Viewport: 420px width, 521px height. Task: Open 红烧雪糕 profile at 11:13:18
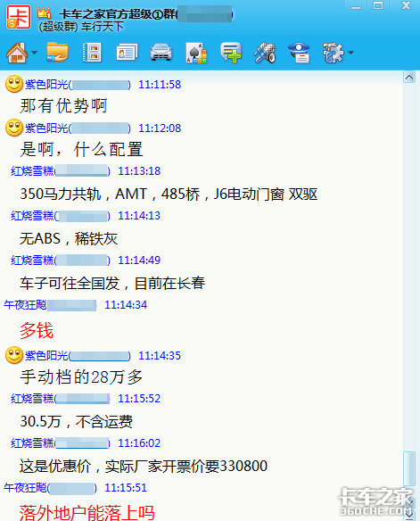click(32, 171)
